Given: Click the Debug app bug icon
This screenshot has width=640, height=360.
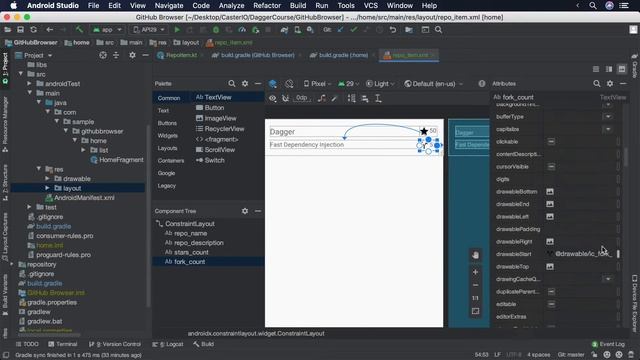Looking at the screenshot, I should (216, 30).
